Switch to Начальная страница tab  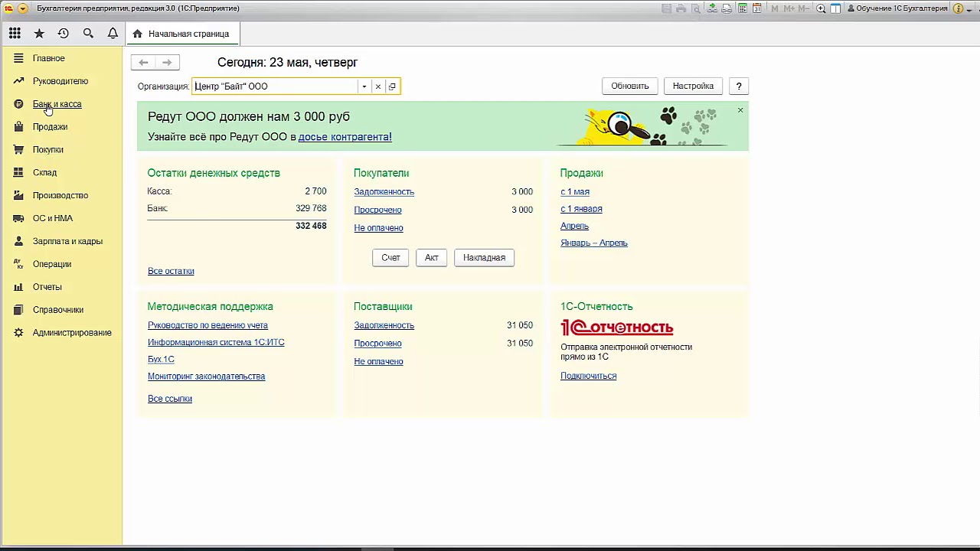tap(182, 34)
